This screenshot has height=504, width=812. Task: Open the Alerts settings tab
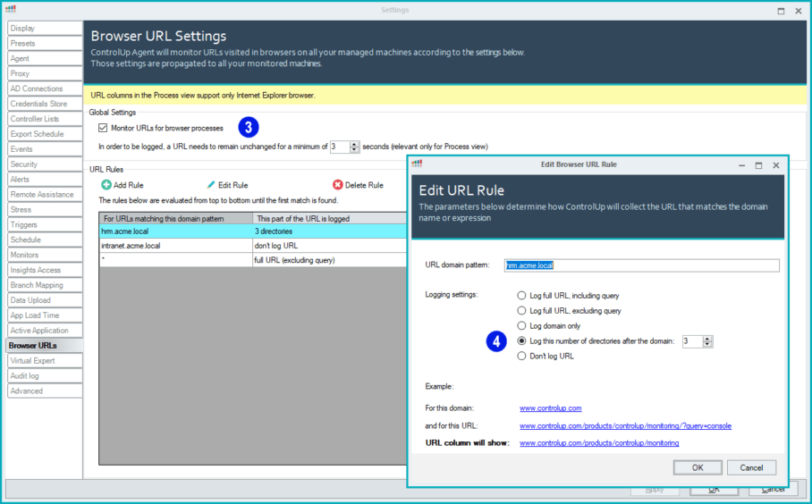pyautogui.click(x=45, y=179)
